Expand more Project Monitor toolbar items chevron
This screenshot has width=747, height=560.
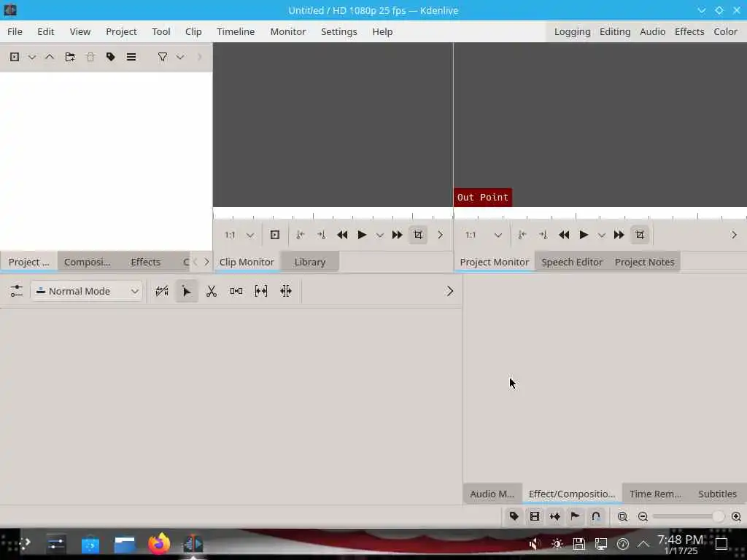(x=734, y=235)
